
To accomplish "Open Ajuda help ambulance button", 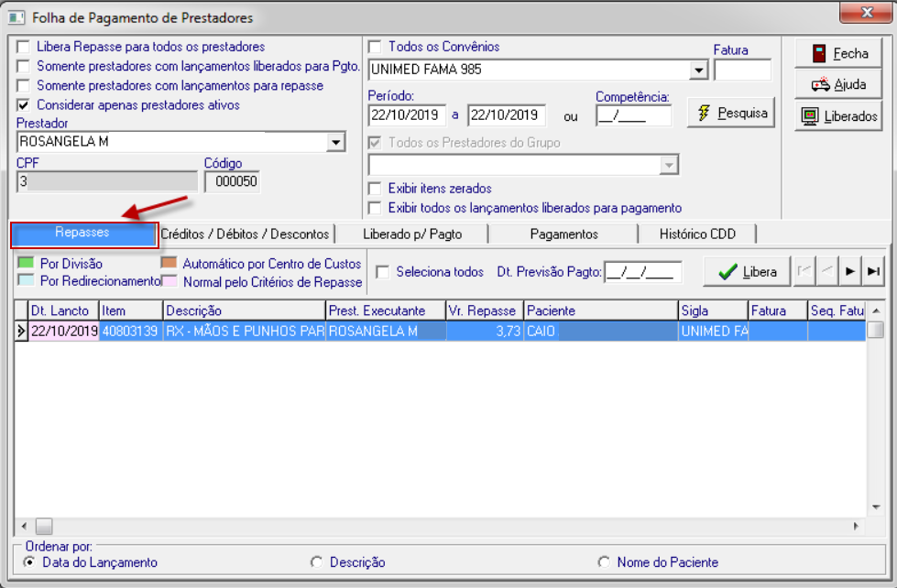I will click(838, 84).
